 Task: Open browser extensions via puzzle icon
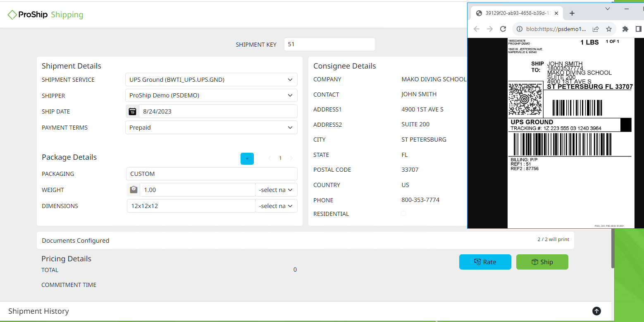625,29
